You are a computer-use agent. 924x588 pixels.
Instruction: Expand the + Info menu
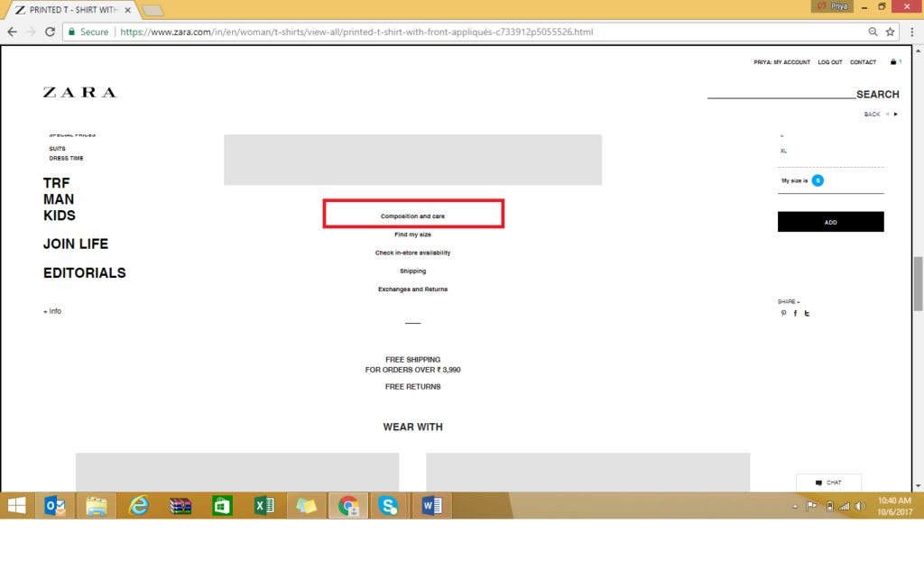pos(51,311)
